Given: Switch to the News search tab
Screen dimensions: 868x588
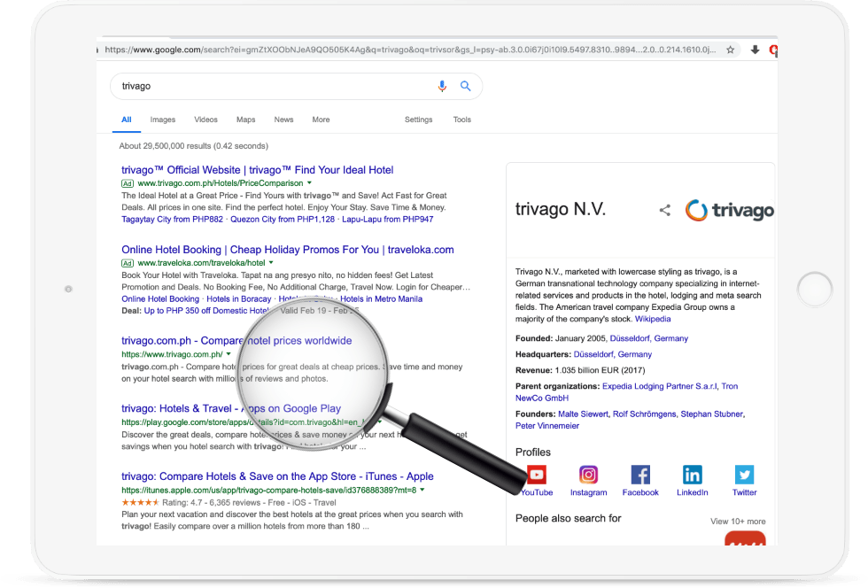Looking at the screenshot, I should tap(283, 120).
